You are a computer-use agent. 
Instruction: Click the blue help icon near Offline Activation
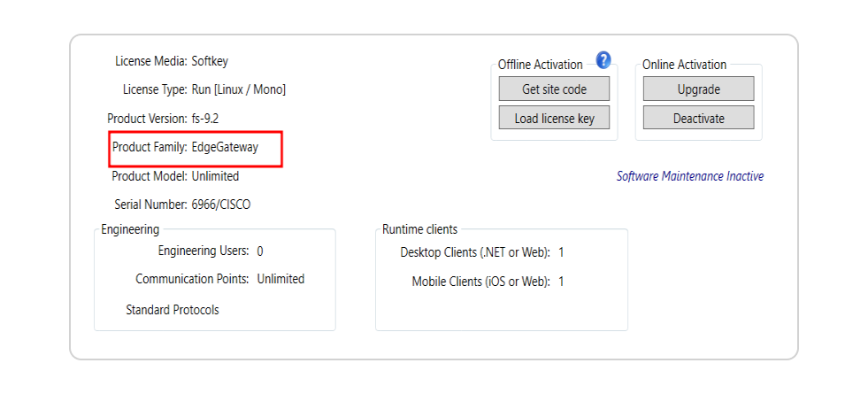click(603, 60)
